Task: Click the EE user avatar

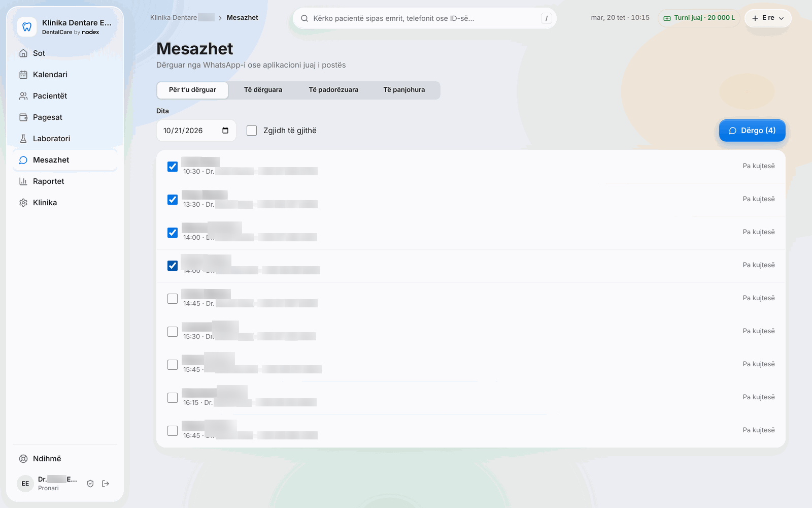Action: [25, 484]
